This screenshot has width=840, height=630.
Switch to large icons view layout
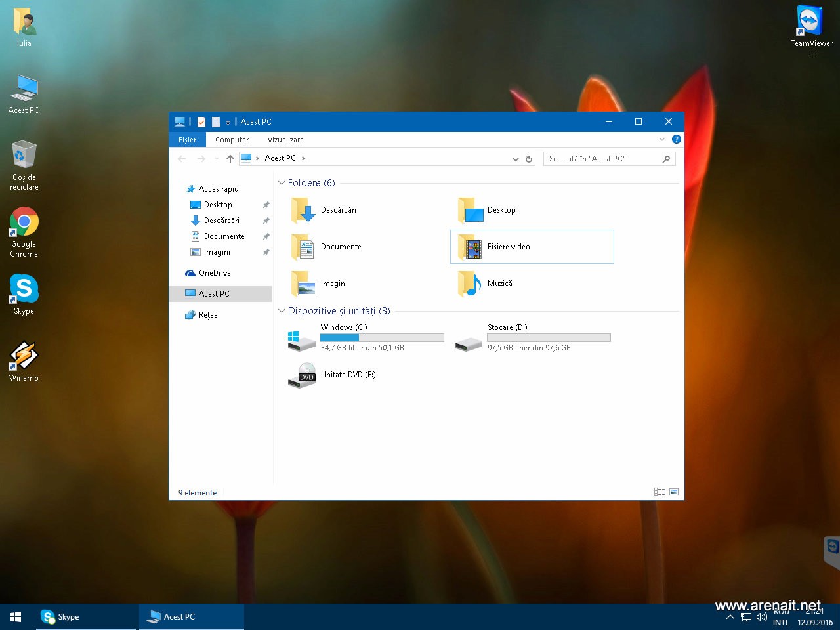click(674, 492)
